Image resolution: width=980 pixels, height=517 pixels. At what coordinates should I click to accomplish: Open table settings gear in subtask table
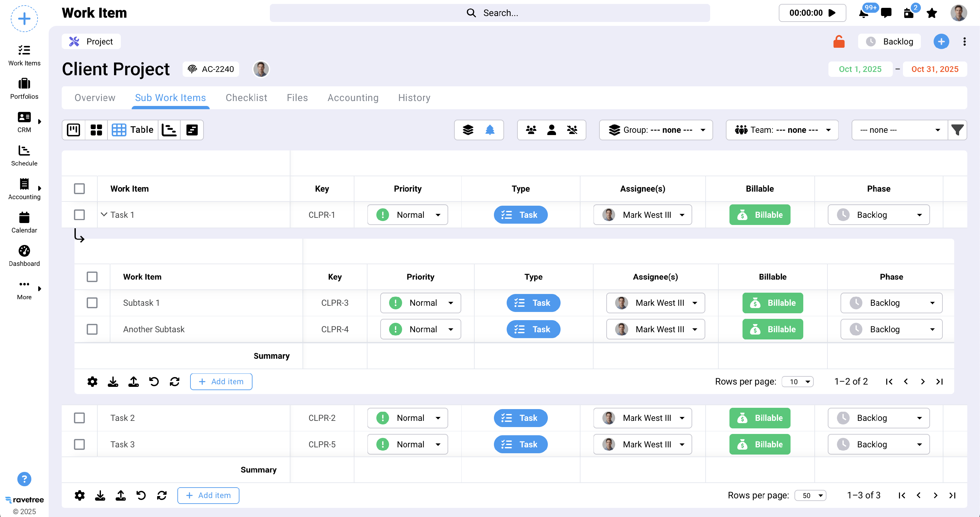pyautogui.click(x=92, y=382)
